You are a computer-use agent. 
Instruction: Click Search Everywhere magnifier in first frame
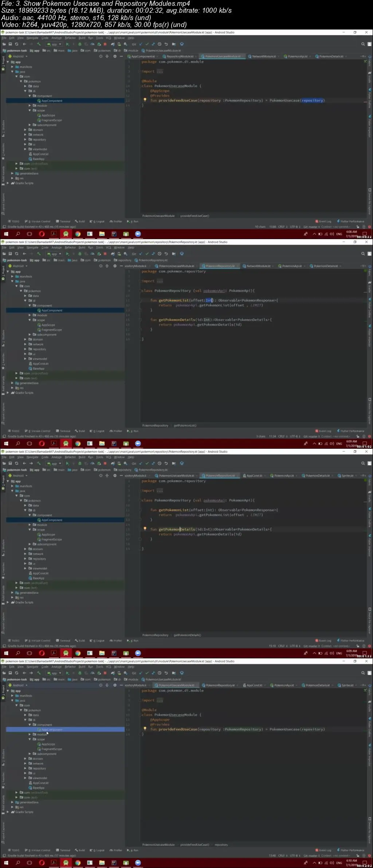(x=363, y=44)
